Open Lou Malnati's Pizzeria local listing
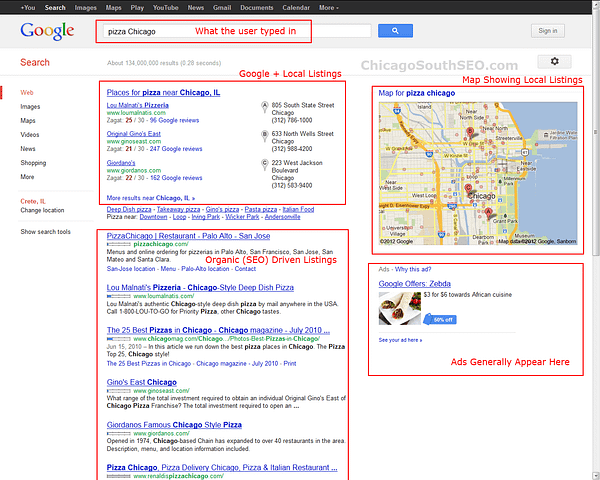 pos(138,105)
